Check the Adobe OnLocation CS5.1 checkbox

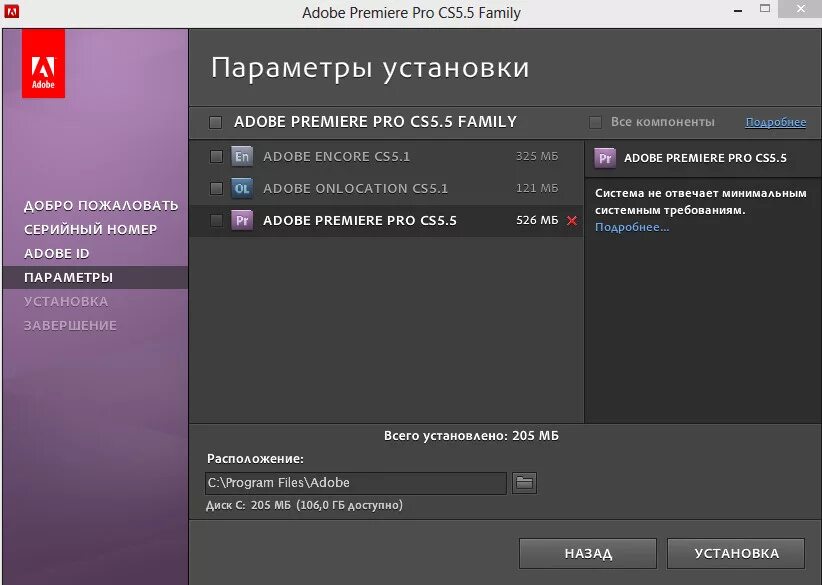click(x=216, y=188)
